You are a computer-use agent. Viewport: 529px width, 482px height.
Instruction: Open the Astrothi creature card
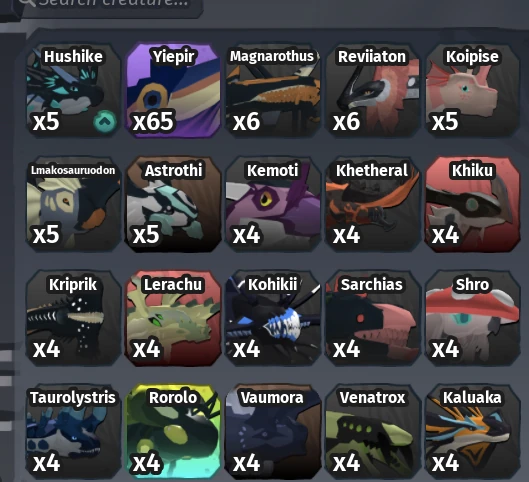173,204
